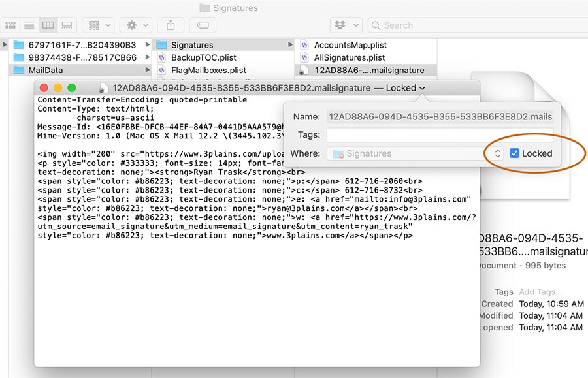Click the MailData folder icon
The width and height of the screenshot is (588, 378).
click(19, 70)
